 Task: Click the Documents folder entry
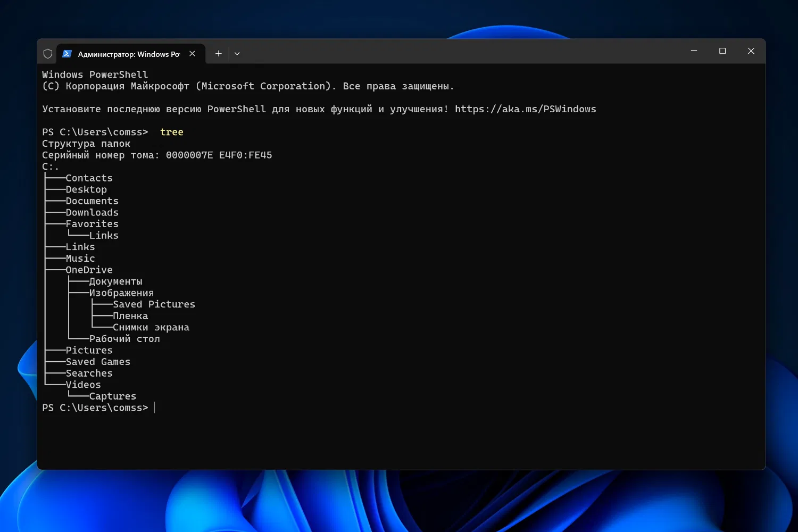[x=92, y=201]
